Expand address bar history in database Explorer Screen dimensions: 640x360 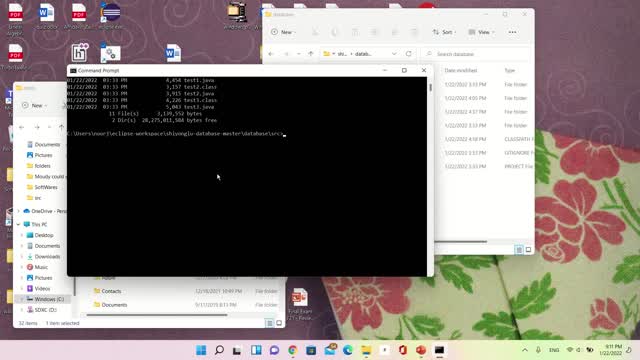click(394, 54)
